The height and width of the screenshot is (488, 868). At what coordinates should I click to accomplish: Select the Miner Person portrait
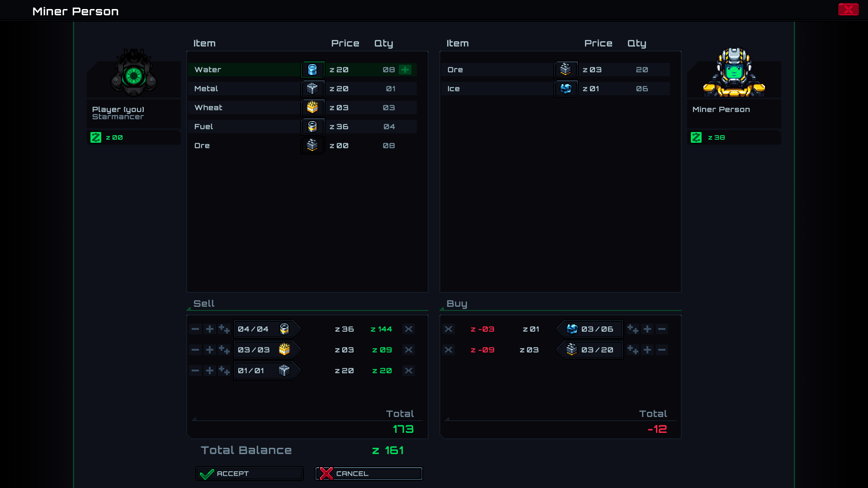(733, 72)
